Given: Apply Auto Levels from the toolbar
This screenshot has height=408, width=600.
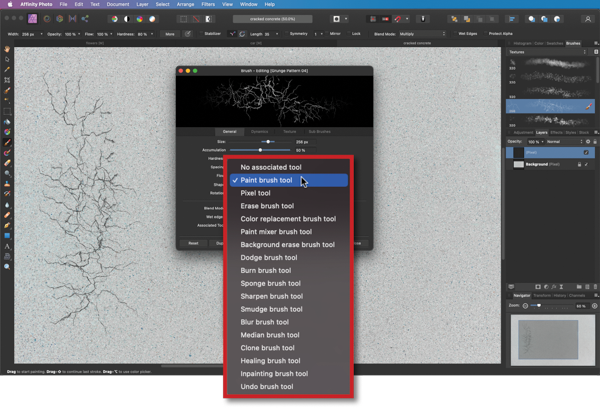Looking at the screenshot, I should click(114, 19).
